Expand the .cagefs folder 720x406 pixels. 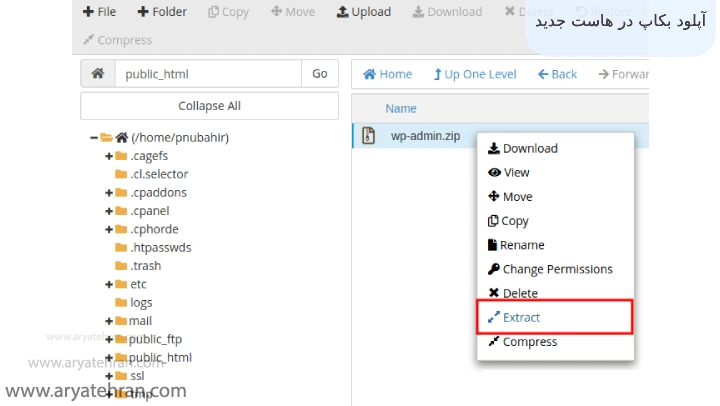[x=109, y=156]
